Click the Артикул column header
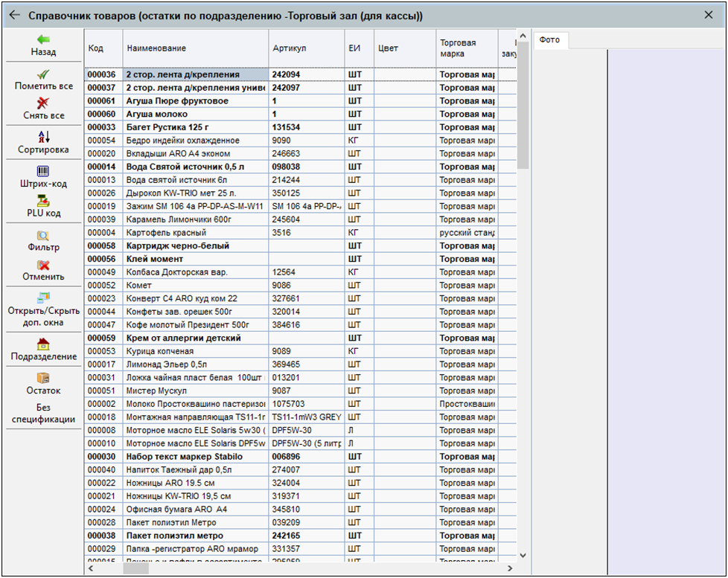This screenshot has height=578, width=728. (x=289, y=48)
